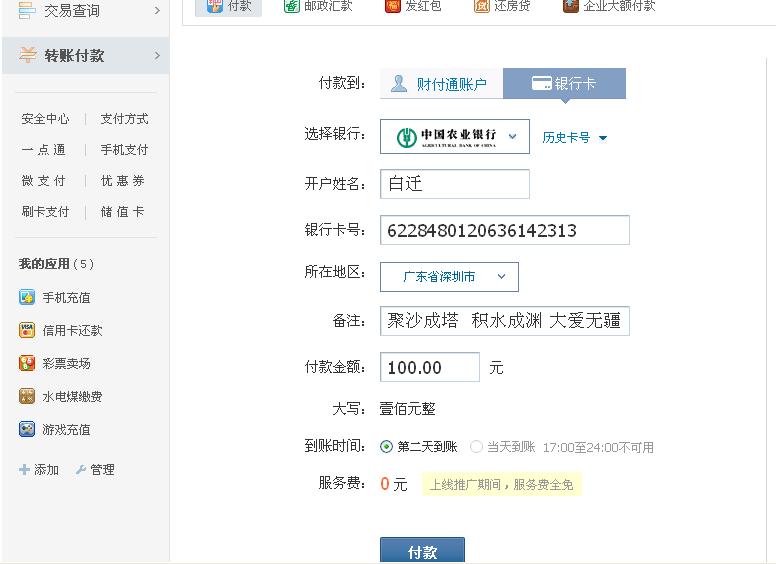Open the 广东省深圳市 region dropdown
Viewport: 776px width, 564px height.
449,277
